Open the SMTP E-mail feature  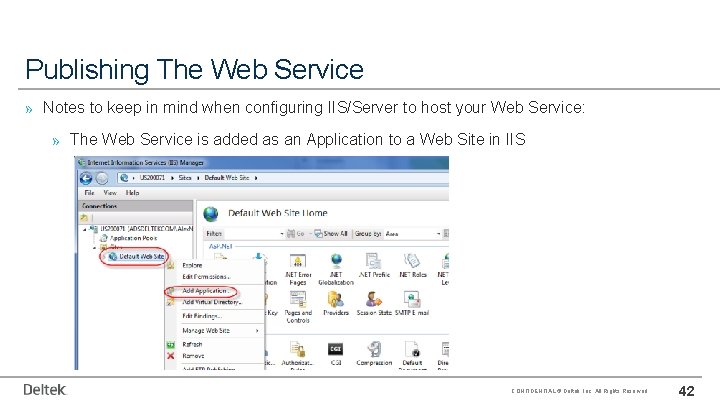click(412, 304)
